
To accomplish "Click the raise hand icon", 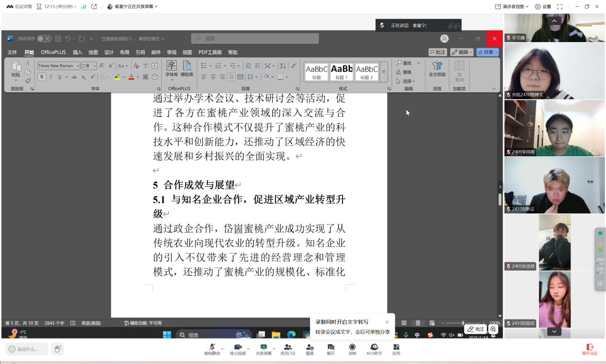I will pos(57,349).
